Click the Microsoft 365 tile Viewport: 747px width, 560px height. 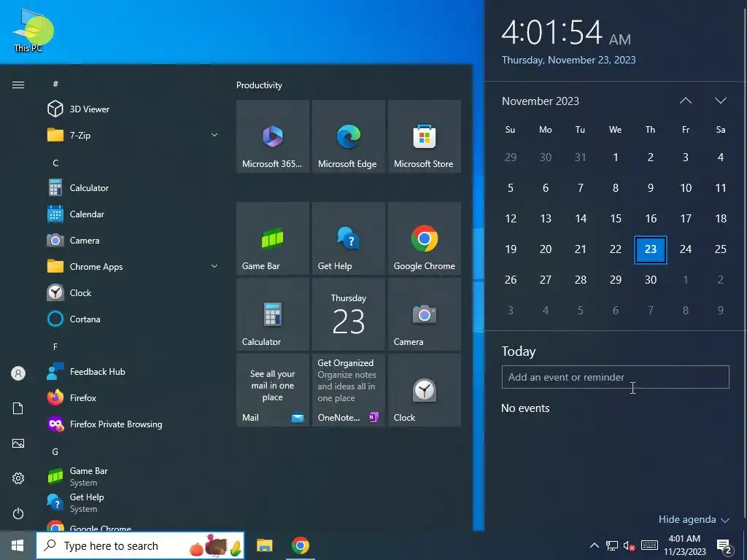(273, 136)
